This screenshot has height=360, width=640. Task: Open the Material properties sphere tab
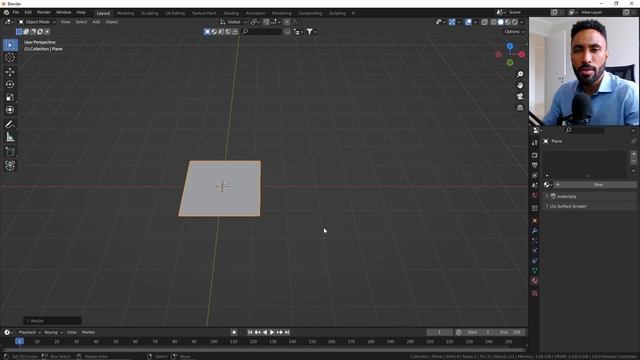535,281
